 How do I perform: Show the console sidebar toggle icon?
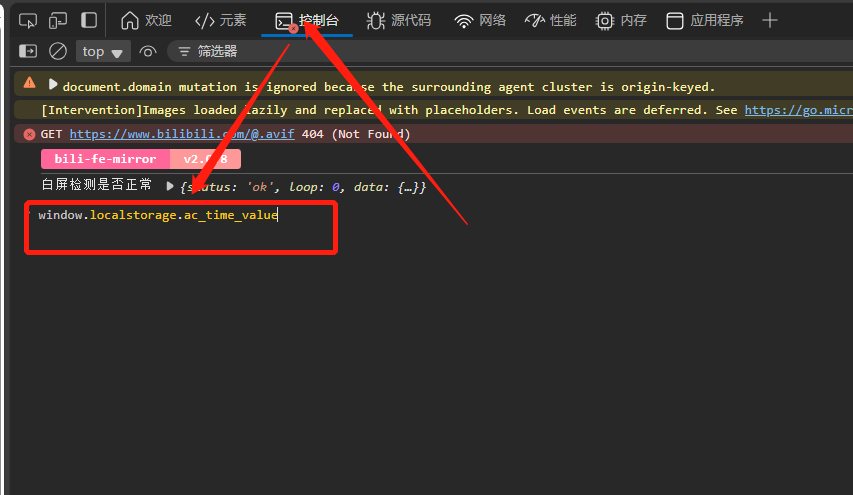28,51
